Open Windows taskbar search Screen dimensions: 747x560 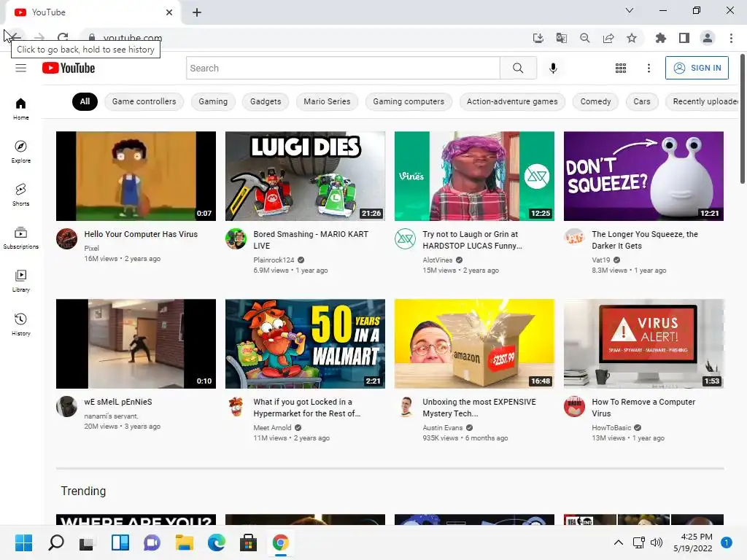(55, 542)
